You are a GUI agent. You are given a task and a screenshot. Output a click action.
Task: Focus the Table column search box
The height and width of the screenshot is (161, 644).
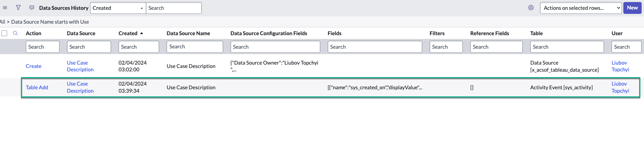567,47
